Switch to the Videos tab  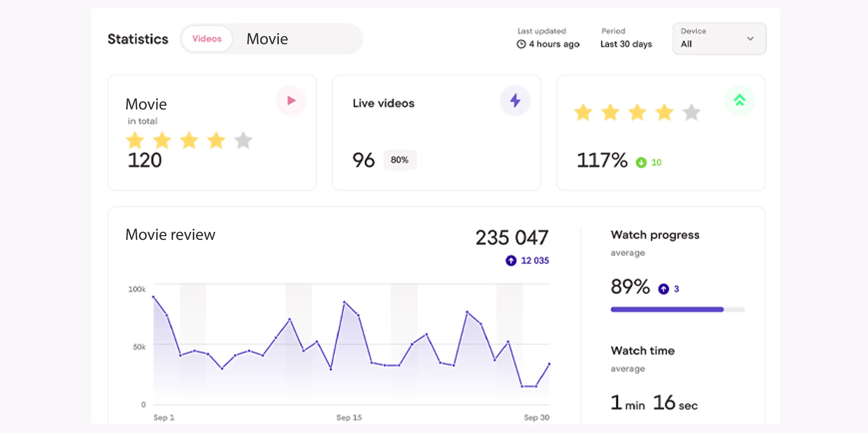(206, 39)
